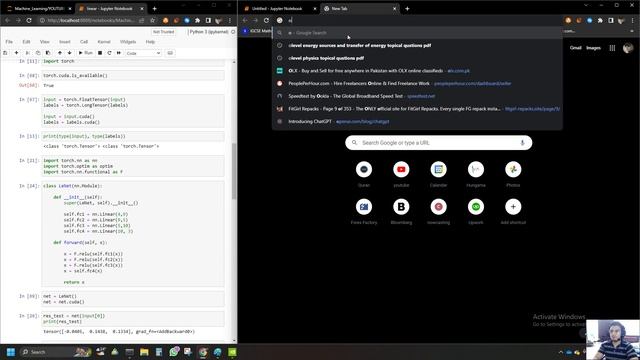Switch to the Machine_Learning/YOUTUBE tab
Image resolution: width=640 pixels, height=360 pixels.
pyautogui.click(x=39, y=9)
